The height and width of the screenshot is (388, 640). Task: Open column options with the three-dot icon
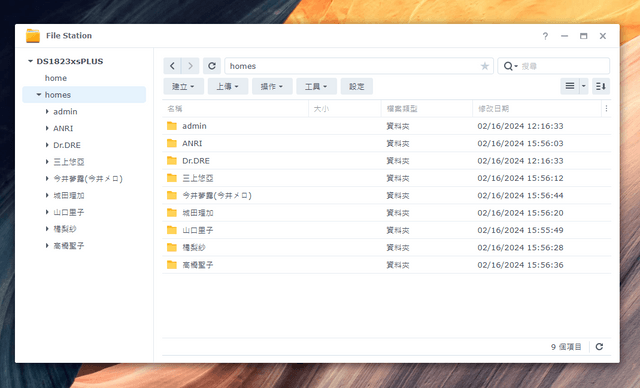pos(606,109)
